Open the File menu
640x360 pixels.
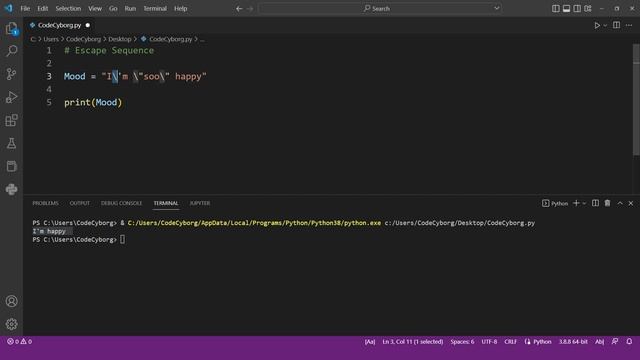[25, 9]
